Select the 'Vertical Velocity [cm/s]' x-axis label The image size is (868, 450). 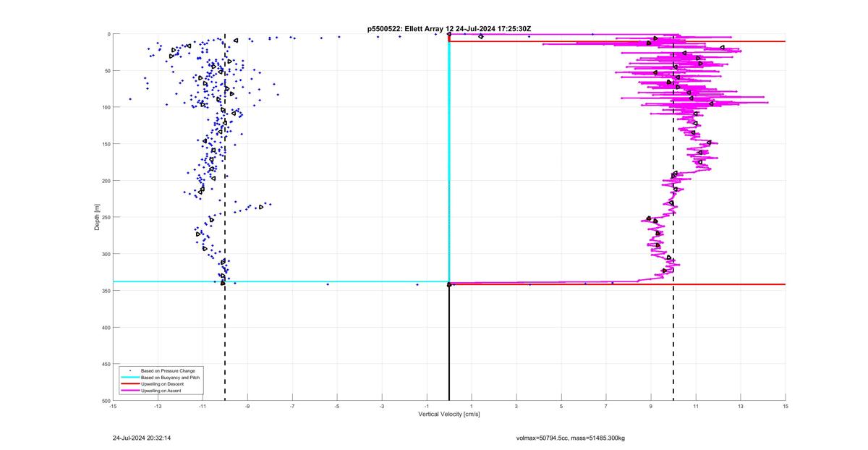point(449,415)
